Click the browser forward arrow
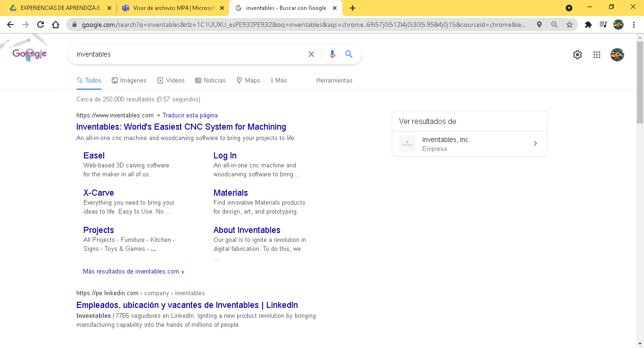The height and width of the screenshot is (348, 644). point(25,25)
